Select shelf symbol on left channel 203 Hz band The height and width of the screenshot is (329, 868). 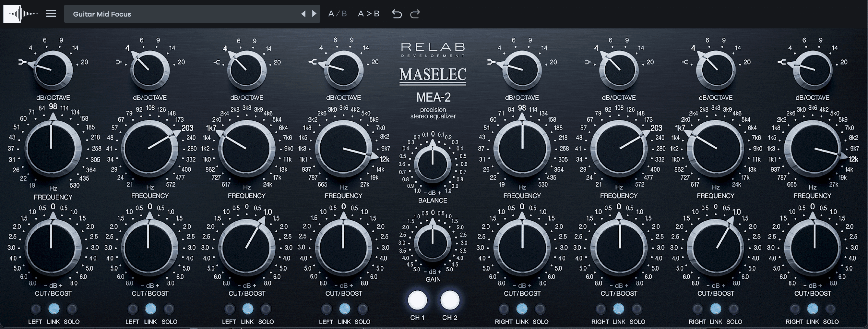pos(119,62)
